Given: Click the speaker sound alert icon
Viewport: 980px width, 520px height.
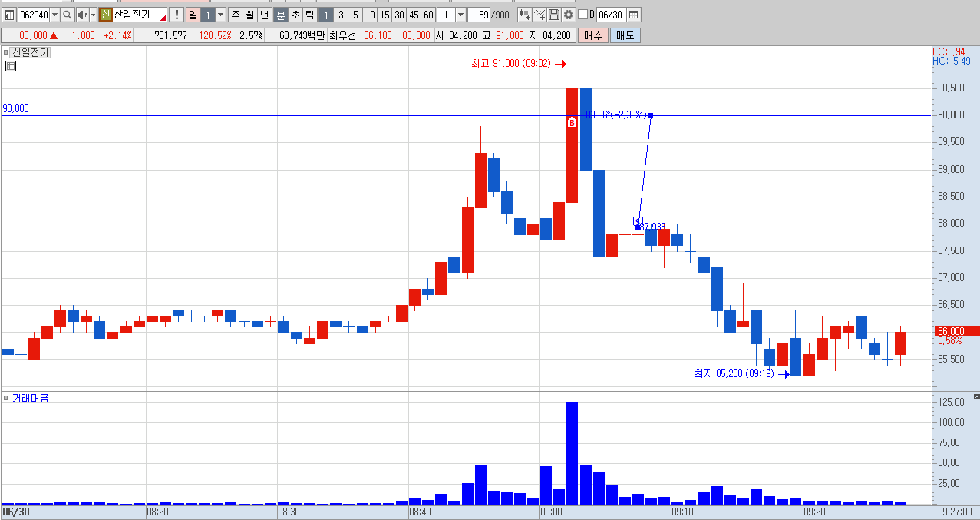Looking at the screenshot, I should [81, 15].
